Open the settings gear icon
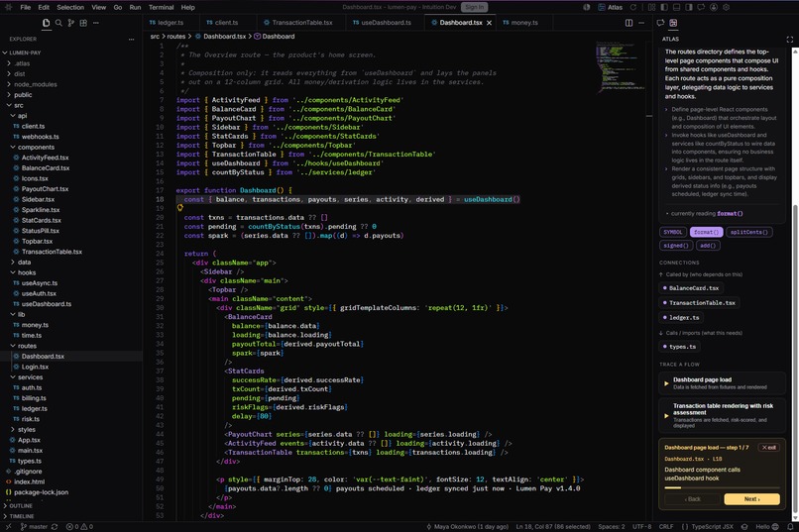The height and width of the screenshot is (532, 799). click(x=726, y=7)
